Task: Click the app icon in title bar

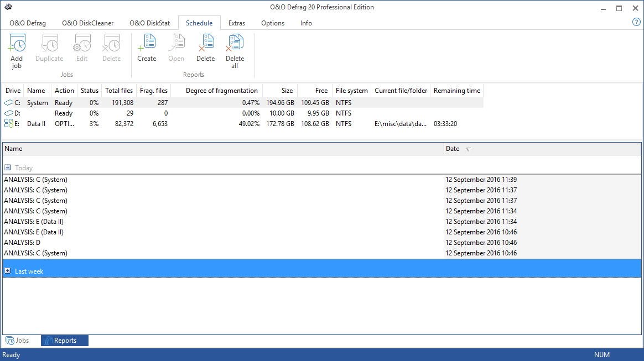Action: click(x=8, y=7)
